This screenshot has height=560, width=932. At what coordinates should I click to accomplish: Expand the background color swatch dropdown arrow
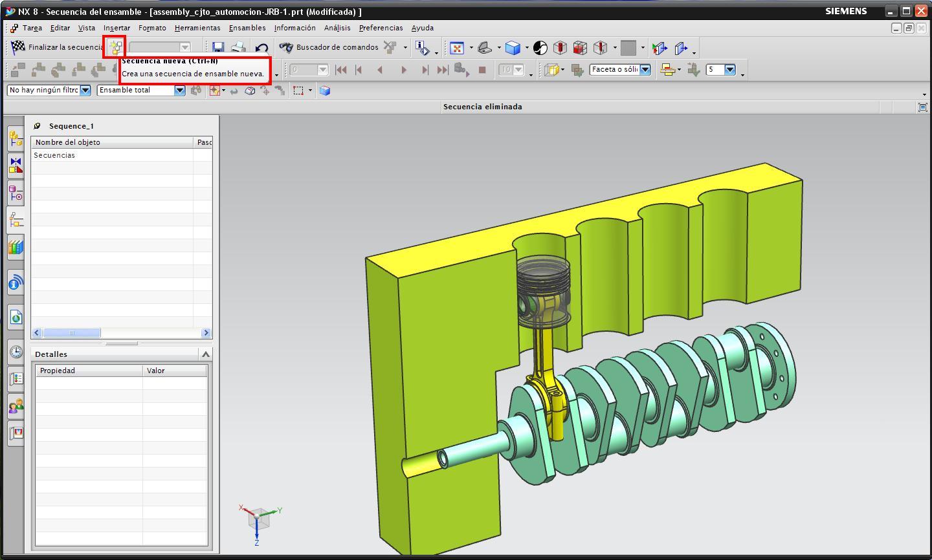coord(643,48)
